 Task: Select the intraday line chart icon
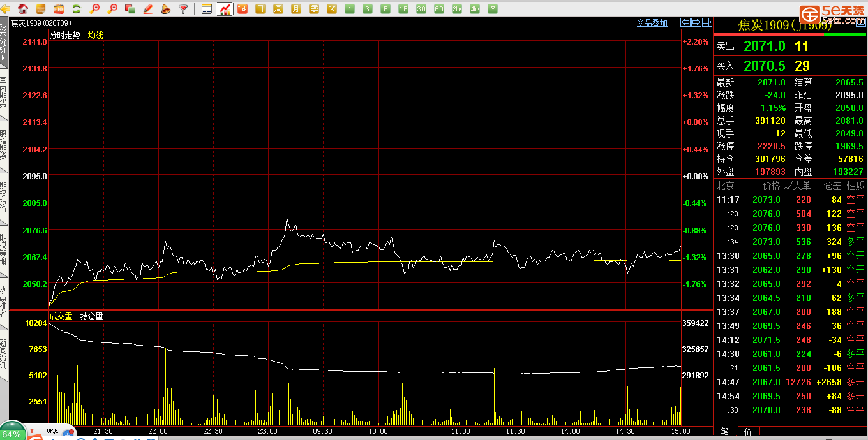point(225,9)
